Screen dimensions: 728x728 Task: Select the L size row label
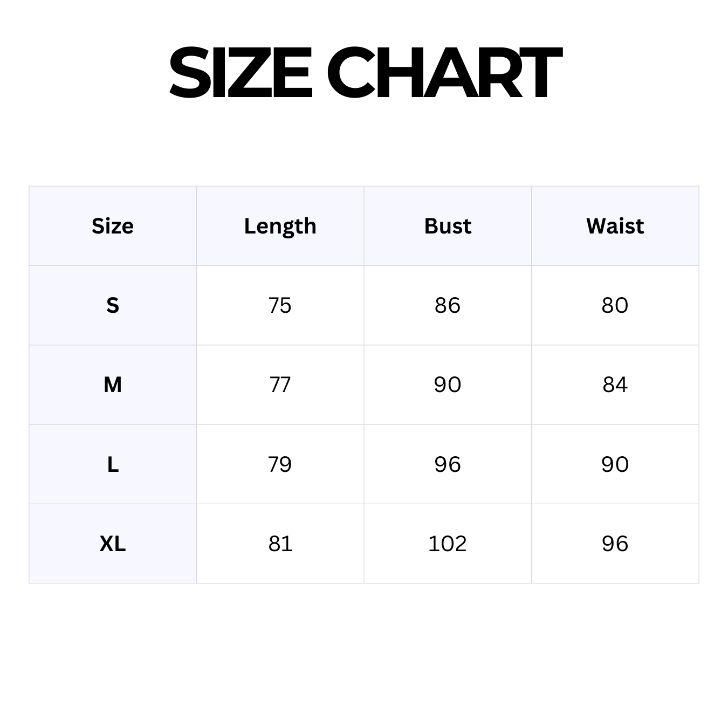pyautogui.click(x=113, y=464)
